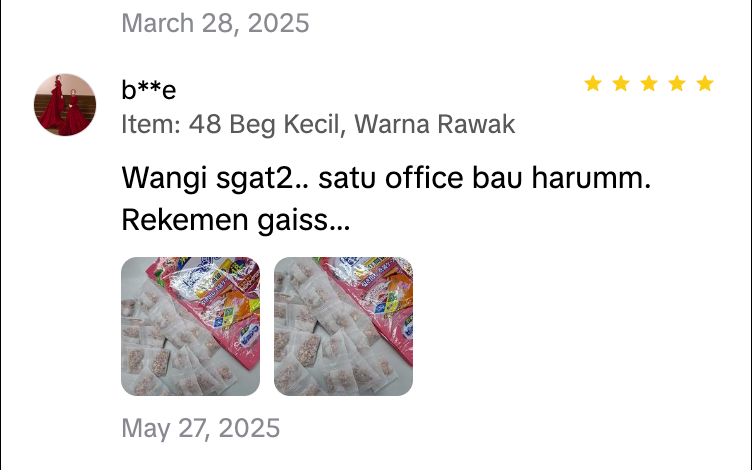The height and width of the screenshot is (470, 752).
Task: Click the 'Rekemen gaiss...' review line
Action: click(236, 220)
